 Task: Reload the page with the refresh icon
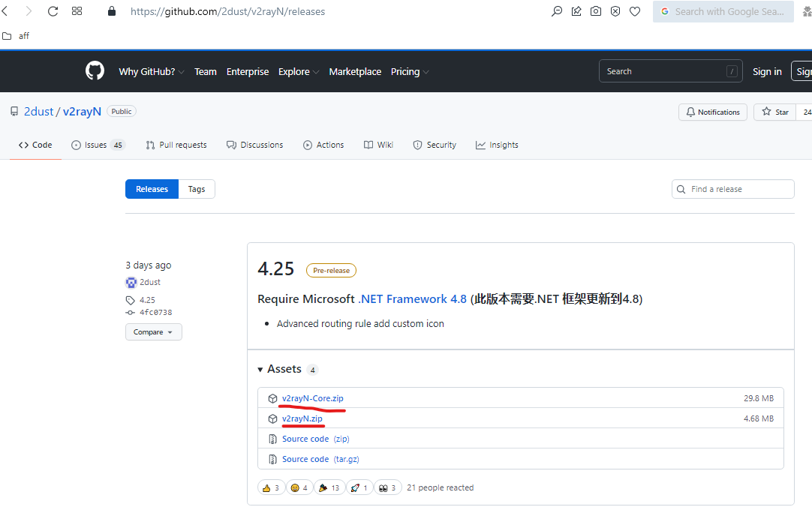(53, 11)
